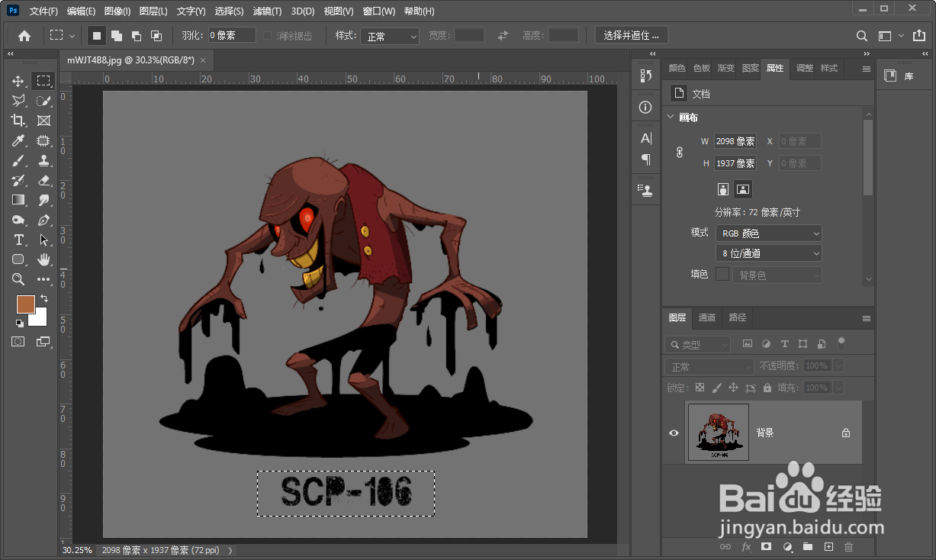This screenshot has height=560, width=936.
Task: Go to Home screen button
Action: click(x=24, y=36)
